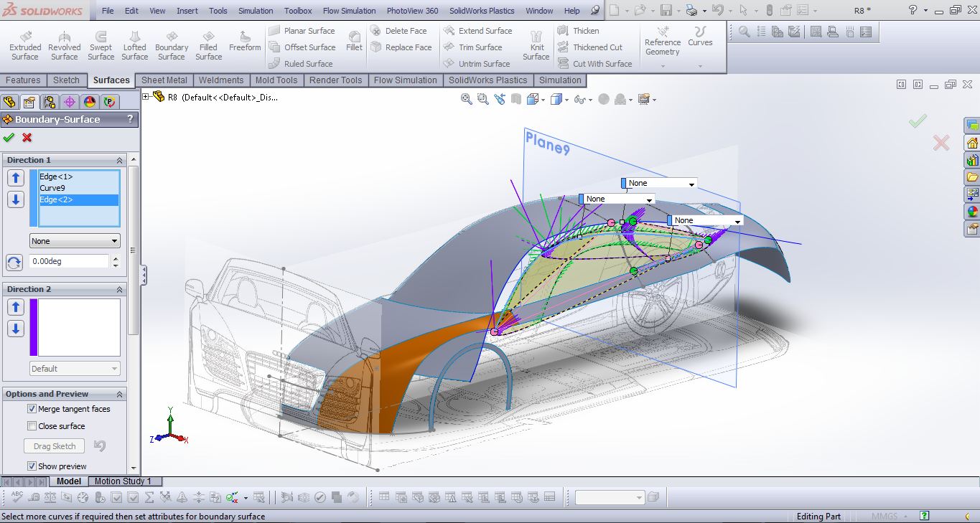Click Zoom to Area in view toolbar
The image size is (980, 523).
483,99
